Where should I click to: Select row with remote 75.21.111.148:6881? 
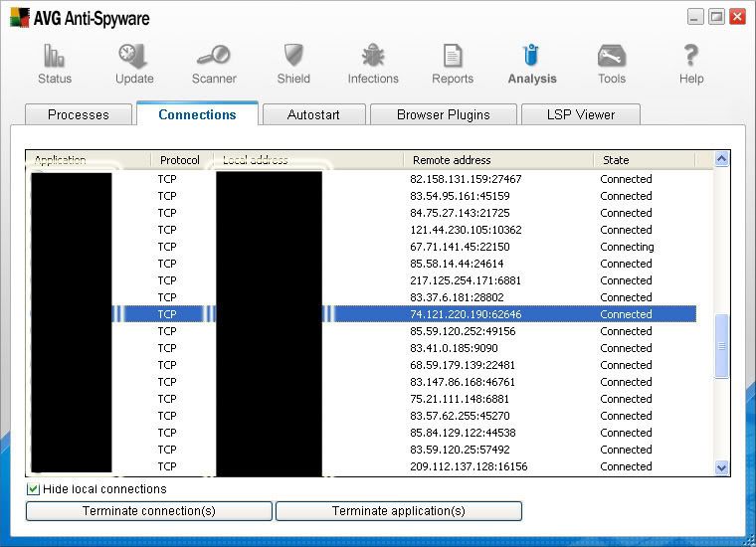pos(363,399)
